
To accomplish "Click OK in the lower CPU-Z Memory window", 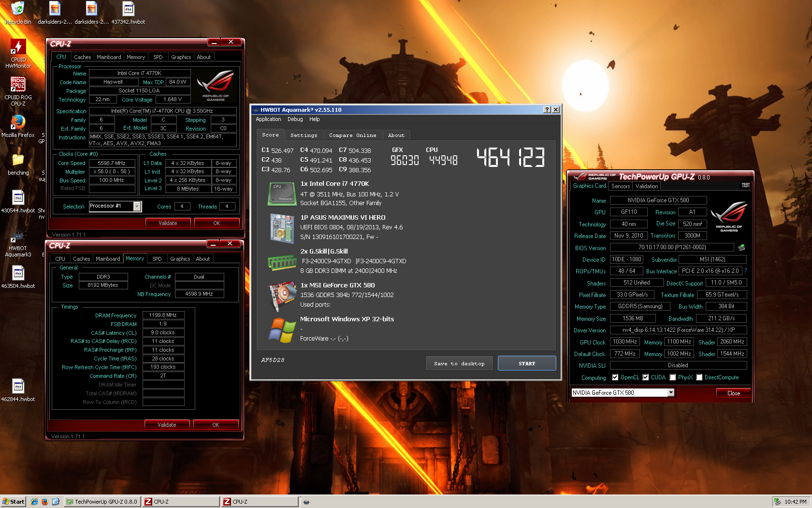I will coord(216,425).
